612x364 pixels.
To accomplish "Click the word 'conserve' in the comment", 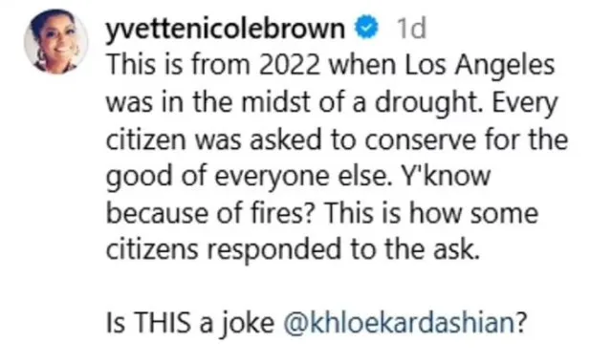I will [x=421, y=140].
